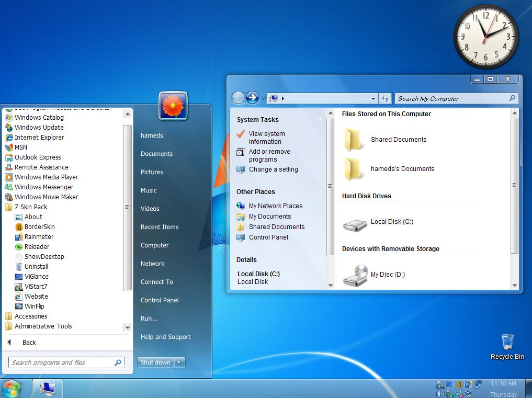Open Recent Items from the start menu
The width and height of the screenshot is (532, 398).
160,227
